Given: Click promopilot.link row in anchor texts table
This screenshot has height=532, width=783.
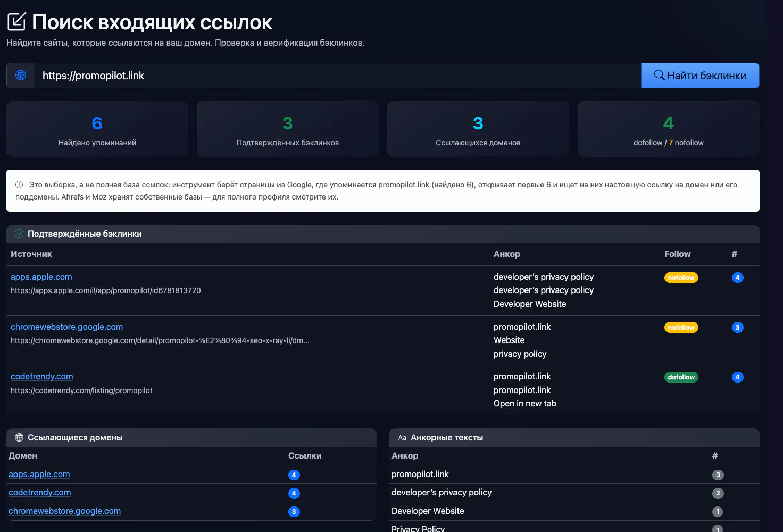Looking at the screenshot, I should (574, 475).
